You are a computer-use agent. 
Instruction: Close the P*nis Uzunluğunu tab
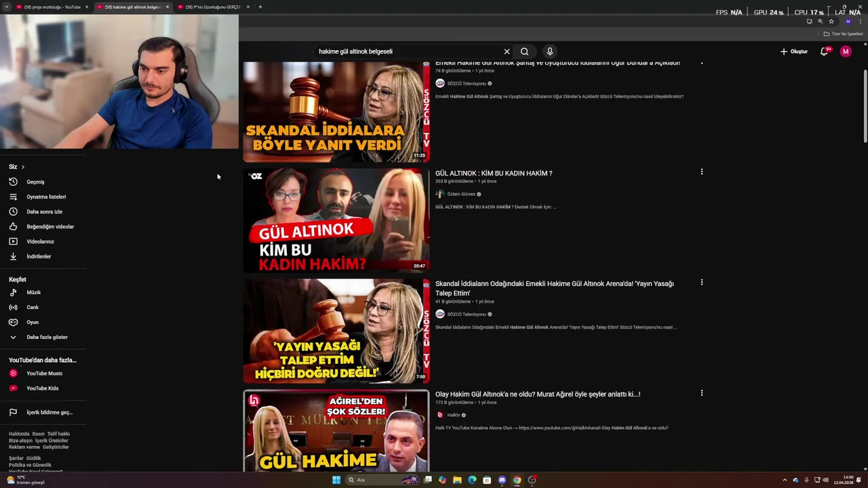point(248,7)
